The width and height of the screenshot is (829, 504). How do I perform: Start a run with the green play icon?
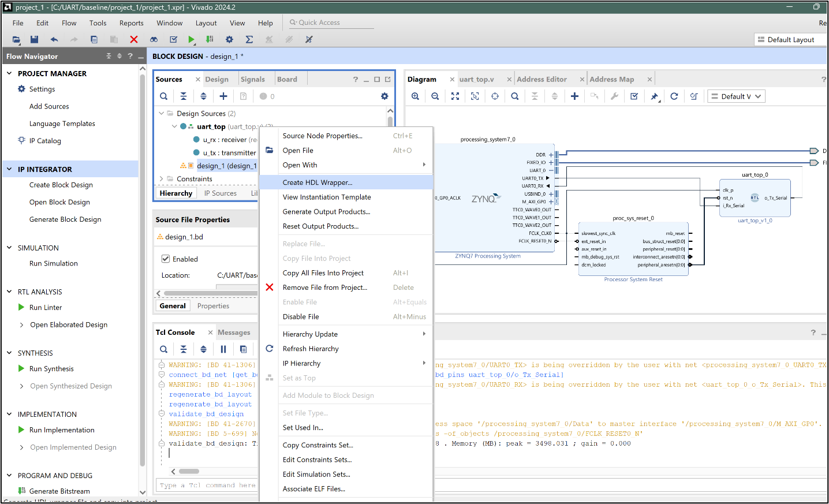[191, 39]
